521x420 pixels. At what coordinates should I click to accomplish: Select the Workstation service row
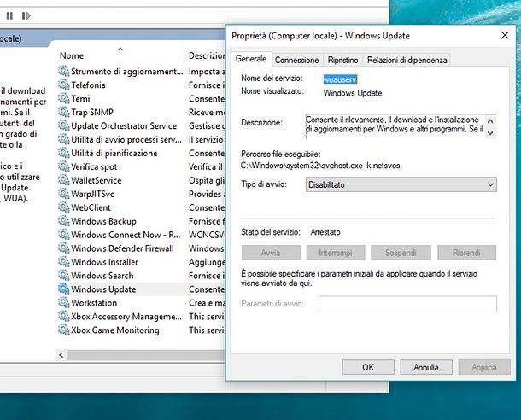(141, 303)
